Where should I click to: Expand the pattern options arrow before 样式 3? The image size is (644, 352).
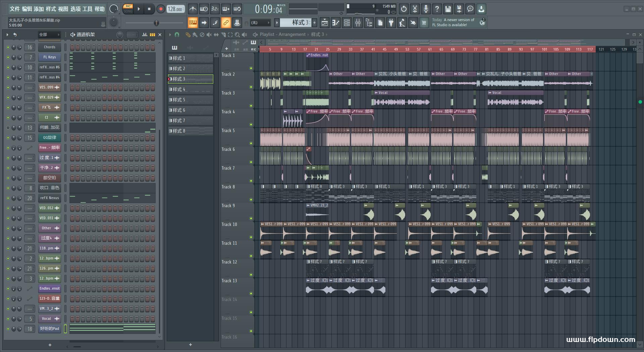pos(277,23)
